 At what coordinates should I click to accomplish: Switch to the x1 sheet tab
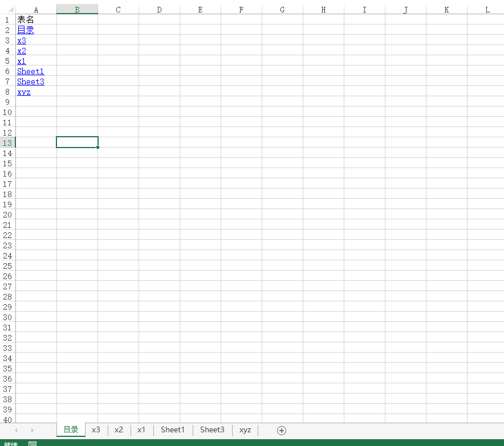[141, 429]
